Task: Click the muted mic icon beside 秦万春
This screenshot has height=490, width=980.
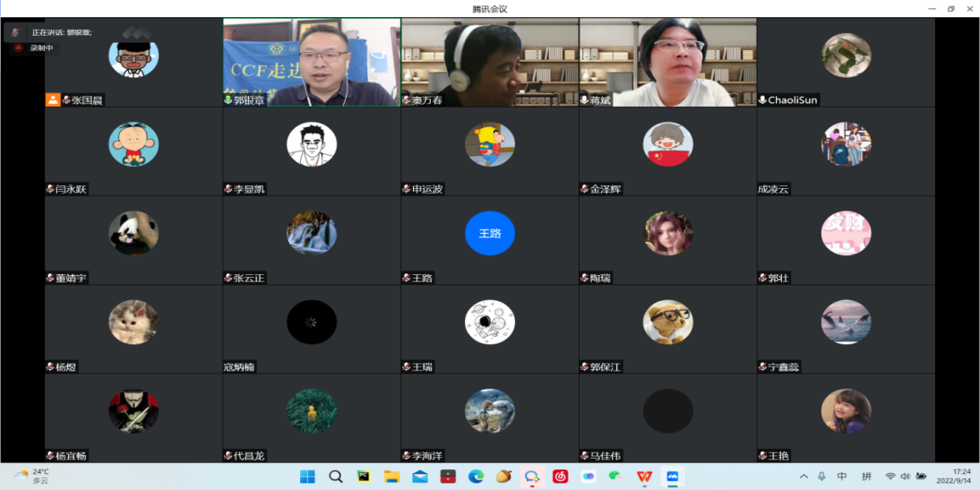Action: coord(407,100)
